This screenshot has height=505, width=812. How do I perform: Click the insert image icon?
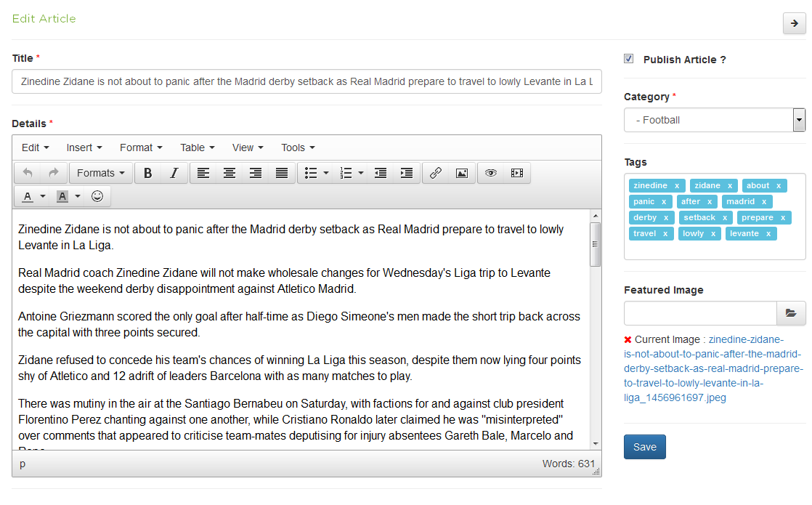coord(461,173)
